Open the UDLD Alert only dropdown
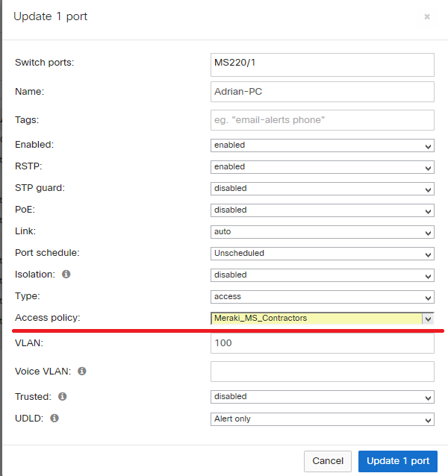The image size is (448, 476). 323,419
